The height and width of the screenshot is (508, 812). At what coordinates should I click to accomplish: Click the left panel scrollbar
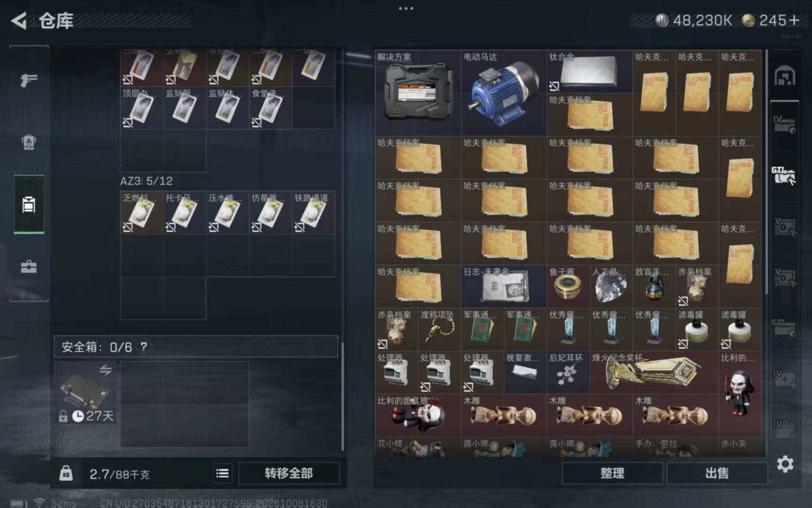342,397
